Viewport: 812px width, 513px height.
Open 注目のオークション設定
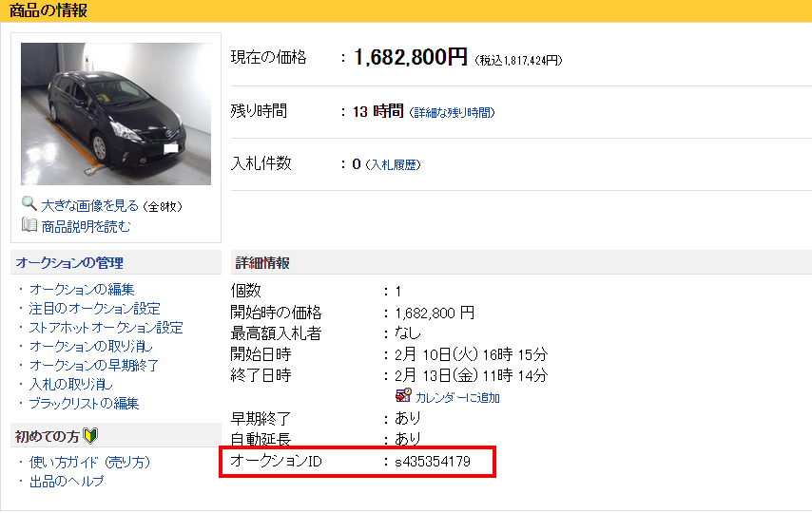click(95, 309)
